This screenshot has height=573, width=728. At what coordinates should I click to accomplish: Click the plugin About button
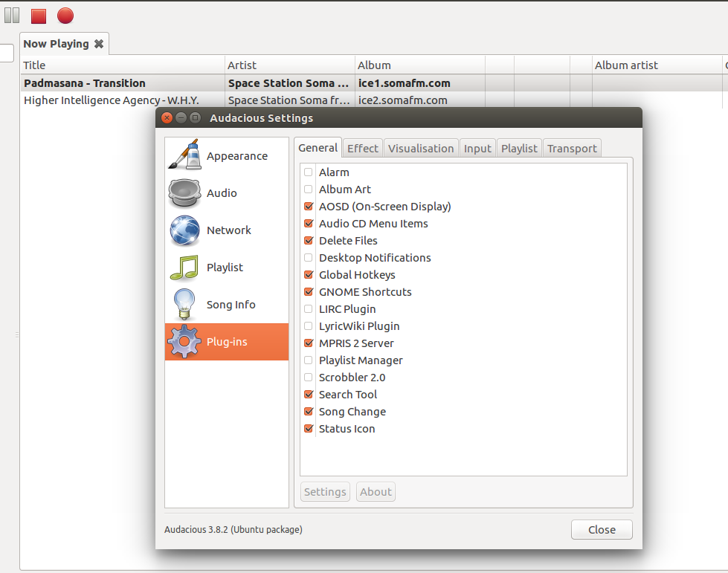coord(376,492)
